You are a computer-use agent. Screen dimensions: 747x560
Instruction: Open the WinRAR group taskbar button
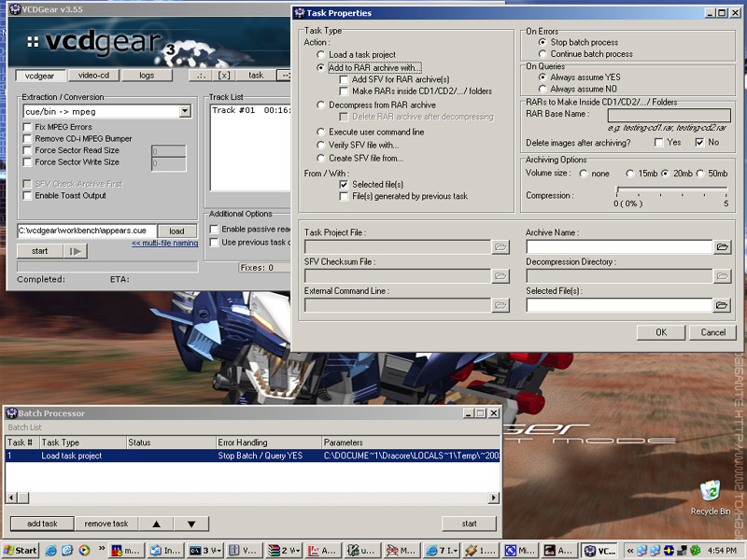284,551
